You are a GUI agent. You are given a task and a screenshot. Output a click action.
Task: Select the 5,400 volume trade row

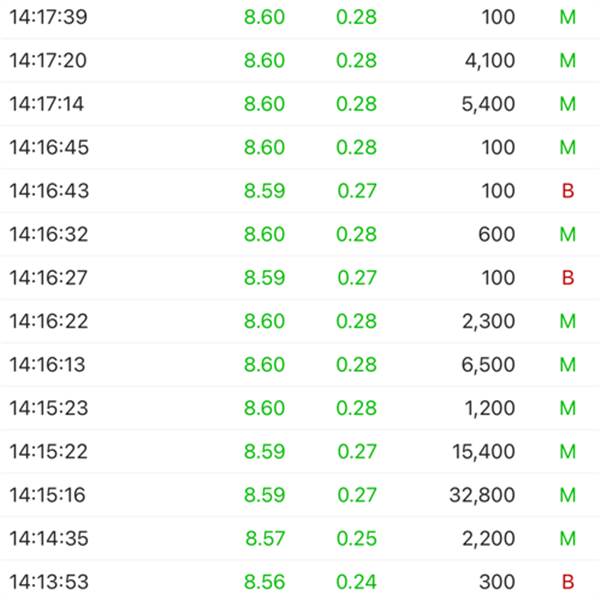300,104
